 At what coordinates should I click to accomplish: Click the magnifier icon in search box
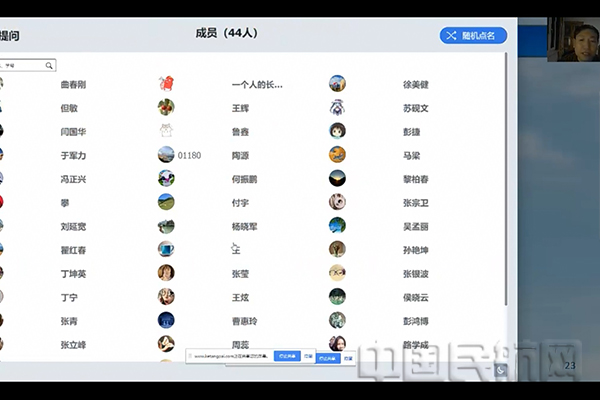49,65
